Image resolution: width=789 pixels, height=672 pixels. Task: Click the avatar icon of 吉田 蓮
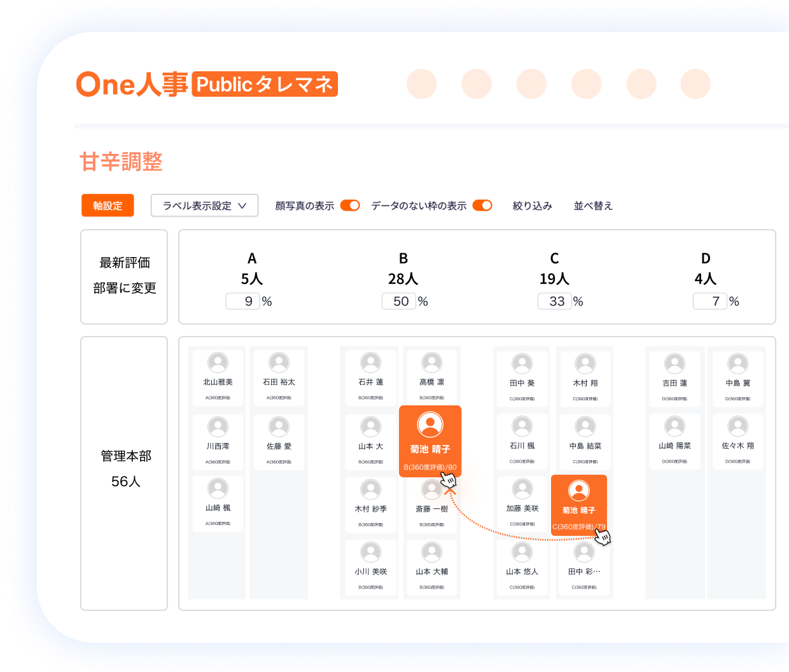click(x=674, y=363)
